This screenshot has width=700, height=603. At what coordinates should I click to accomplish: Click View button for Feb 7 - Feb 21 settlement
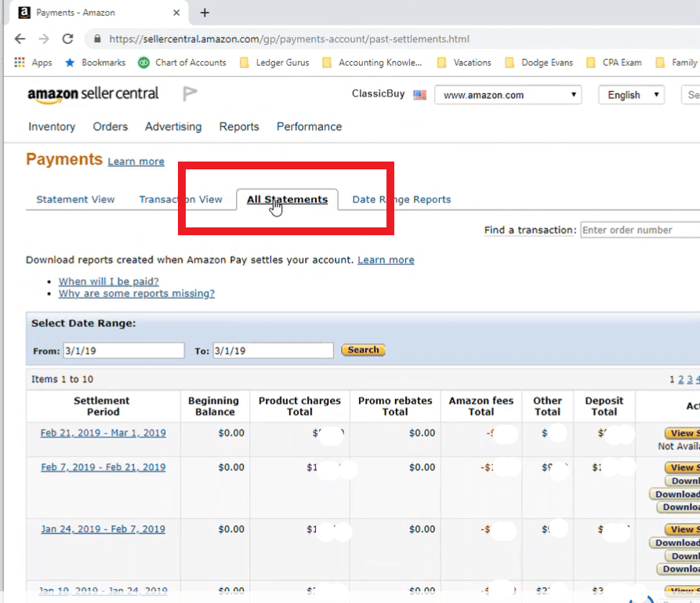click(x=682, y=467)
